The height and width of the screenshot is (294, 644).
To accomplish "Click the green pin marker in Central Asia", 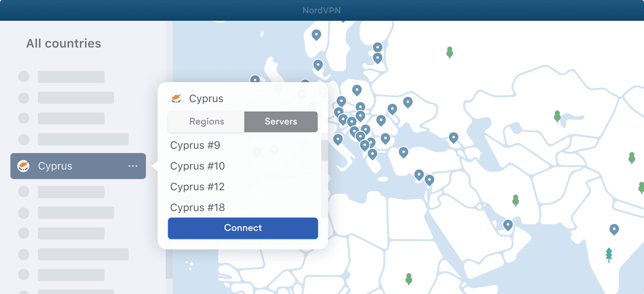I will [557, 116].
